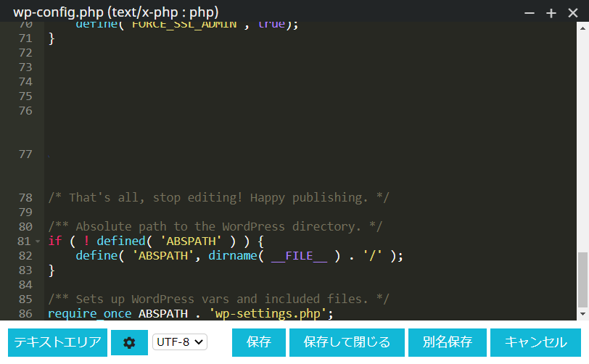Image resolution: width=589 pixels, height=364 pixels.
Task: Click 保存して閉じる to save and close
Action: [347, 342]
